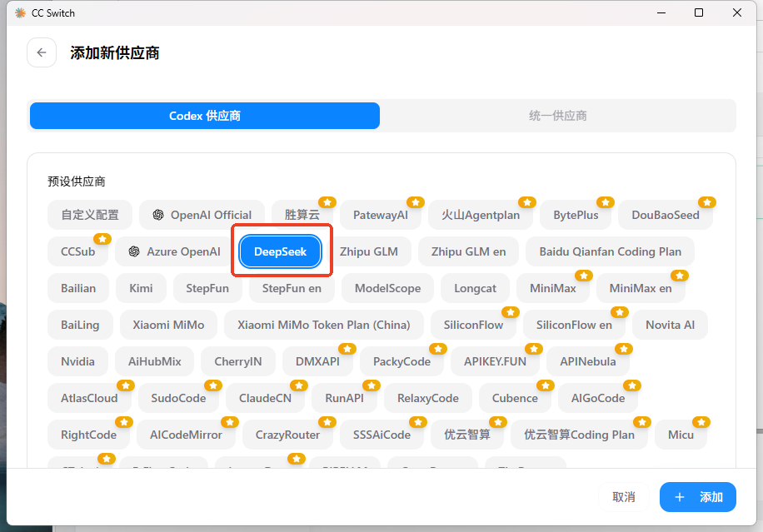This screenshot has width=763, height=532.
Task: Cancel with the 取消 button
Action: (x=624, y=497)
